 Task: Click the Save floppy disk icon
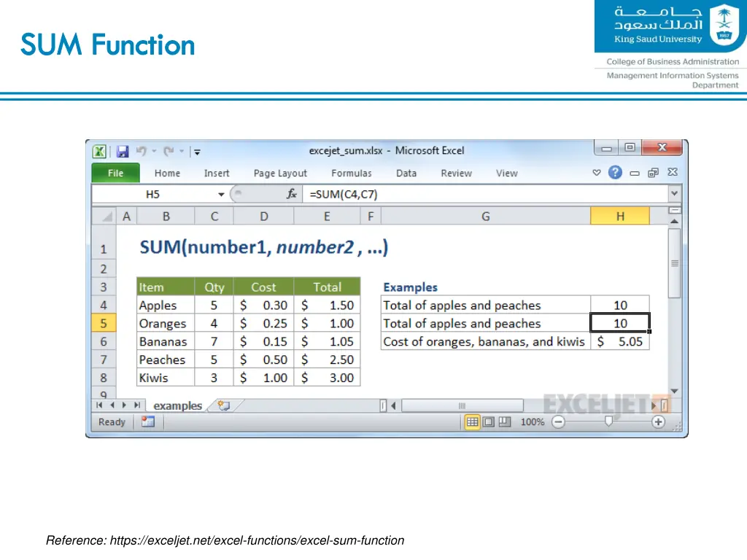coord(123,152)
